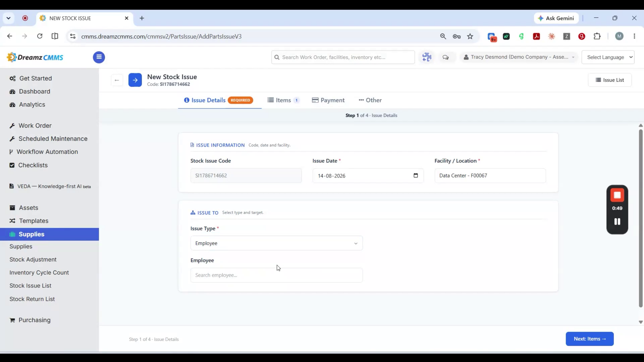The width and height of the screenshot is (644, 362).
Task: Open Chrome's three-dot menu
Action: tap(634, 36)
